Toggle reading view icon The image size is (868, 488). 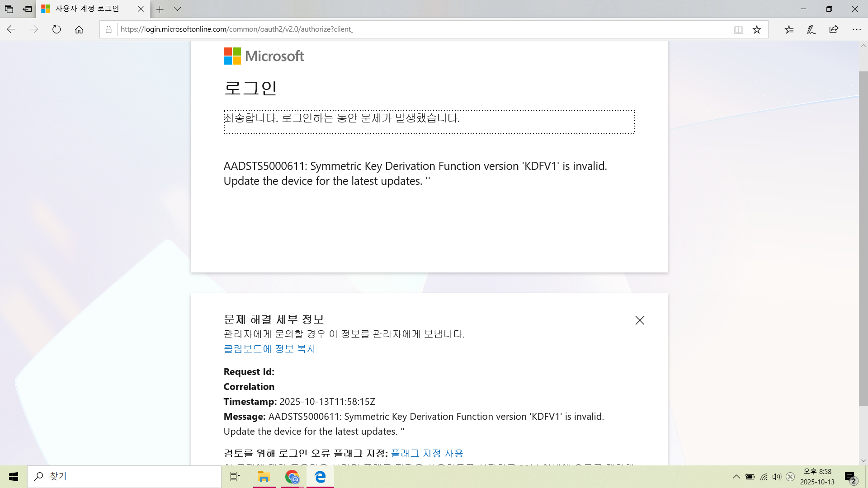[738, 29]
